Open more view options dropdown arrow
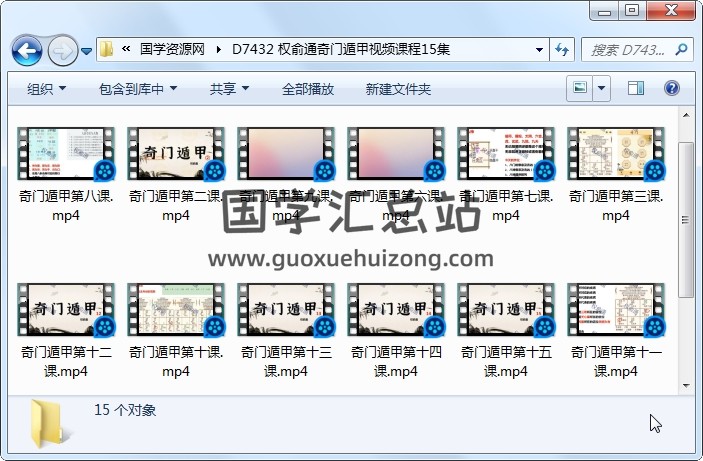This screenshot has width=703, height=461. coord(601,88)
